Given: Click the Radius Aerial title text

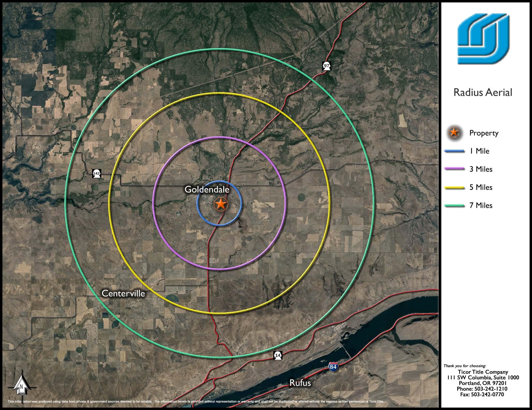Looking at the screenshot, I should pos(483,93).
